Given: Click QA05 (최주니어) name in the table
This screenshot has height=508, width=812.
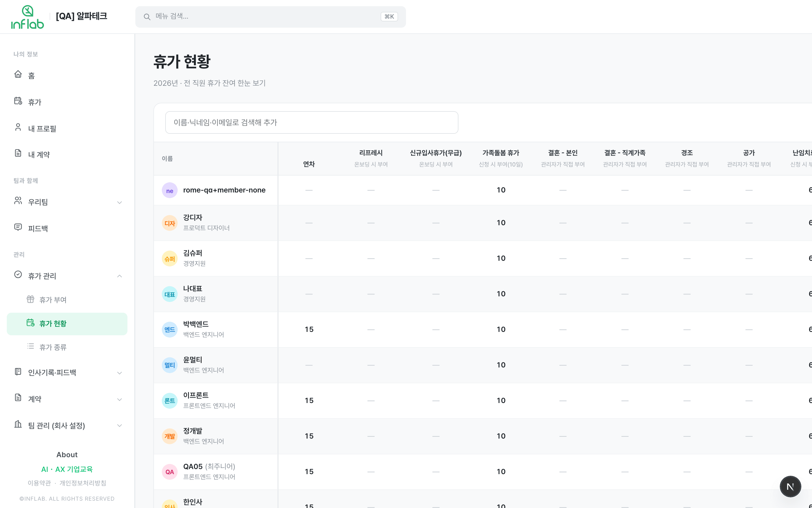Looking at the screenshot, I should [209, 466].
